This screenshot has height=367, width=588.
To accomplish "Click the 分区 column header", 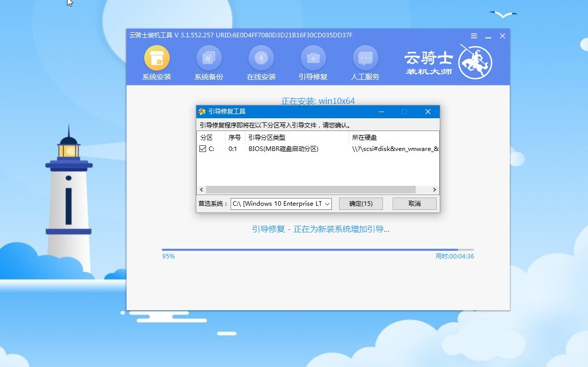I will [x=211, y=137].
